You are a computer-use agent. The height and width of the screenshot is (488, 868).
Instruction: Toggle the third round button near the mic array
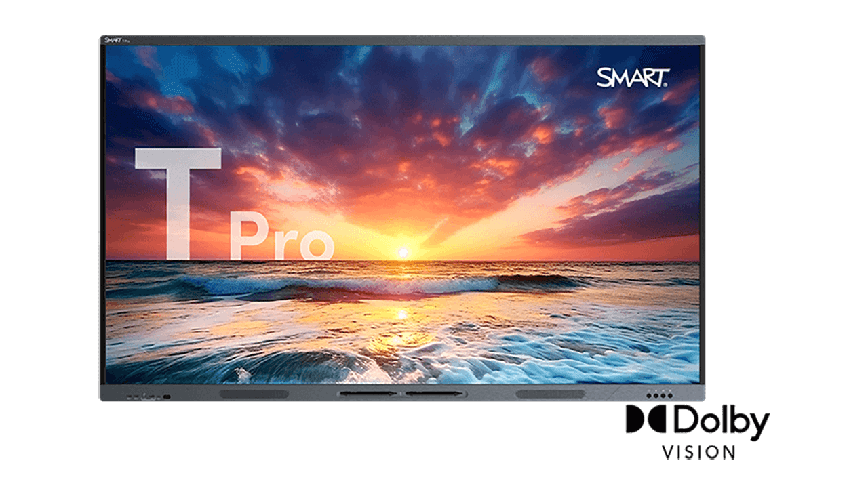click(x=663, y=395)
